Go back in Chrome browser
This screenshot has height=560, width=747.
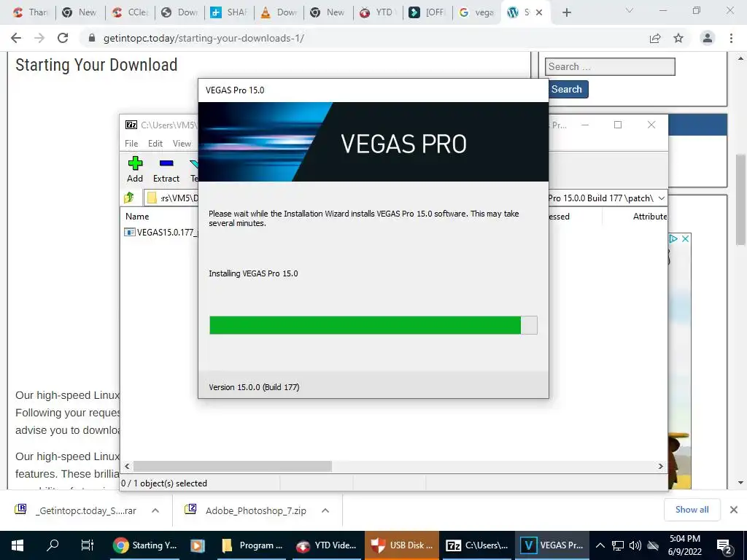[x=16, y=38]
